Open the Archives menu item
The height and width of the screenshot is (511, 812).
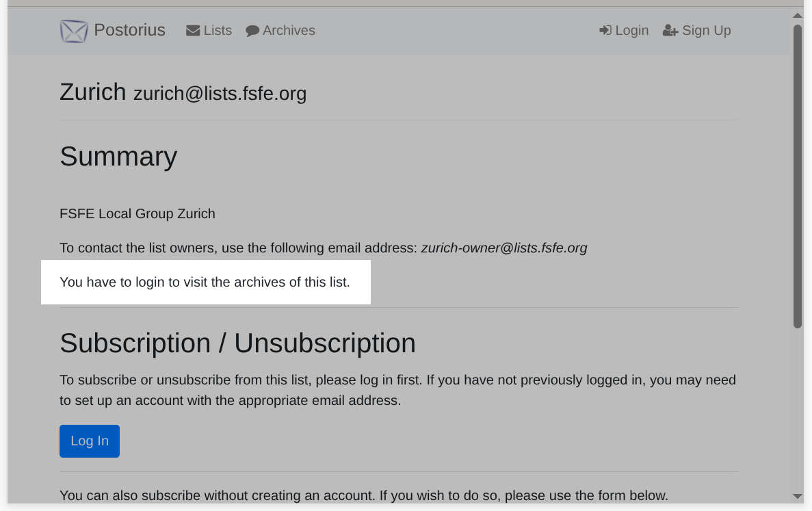[289, 31]
